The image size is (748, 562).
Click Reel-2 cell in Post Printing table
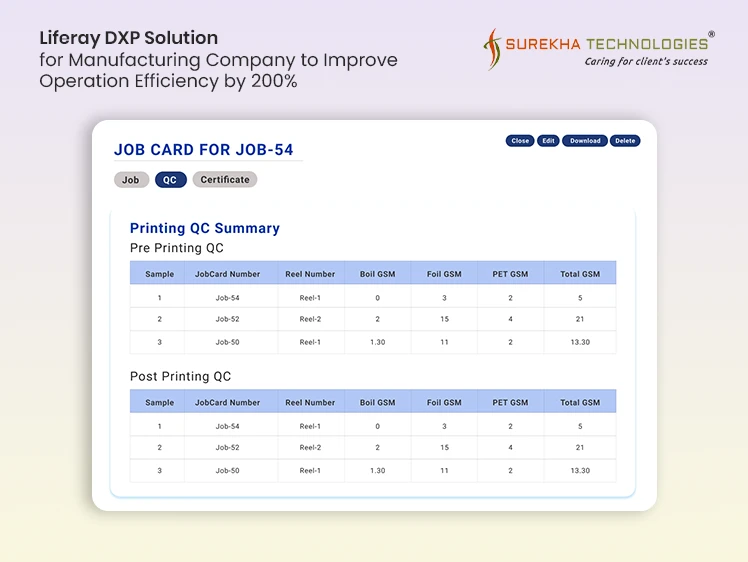click(x=310, y=448)
